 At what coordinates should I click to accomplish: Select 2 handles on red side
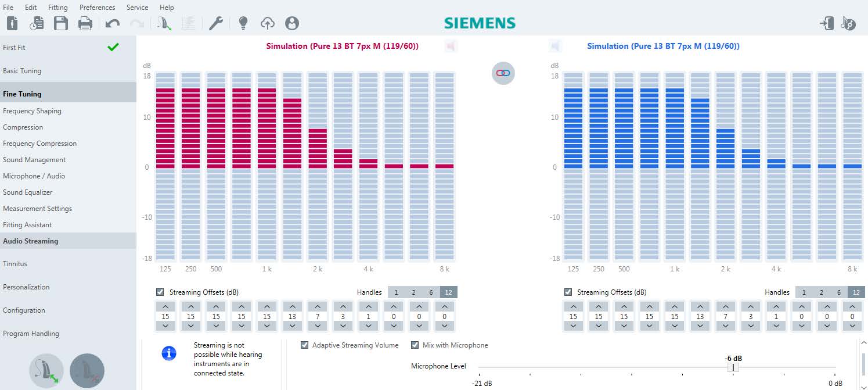click(x=413, y=292)
